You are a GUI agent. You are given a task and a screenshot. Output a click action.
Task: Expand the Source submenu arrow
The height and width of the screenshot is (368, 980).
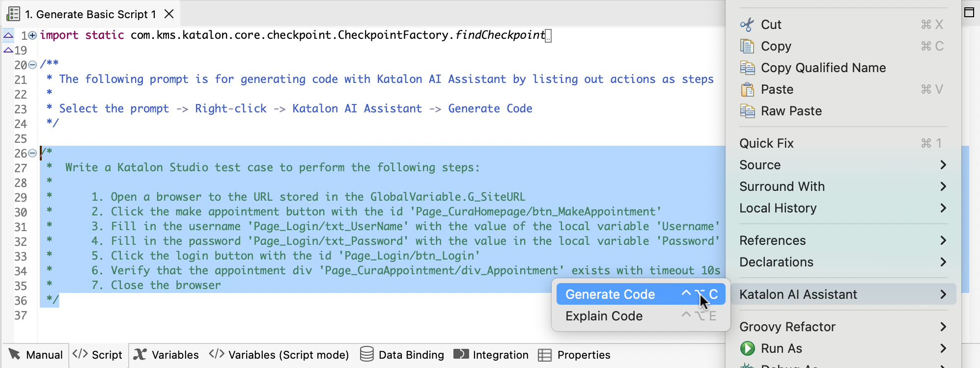(943, 165)
